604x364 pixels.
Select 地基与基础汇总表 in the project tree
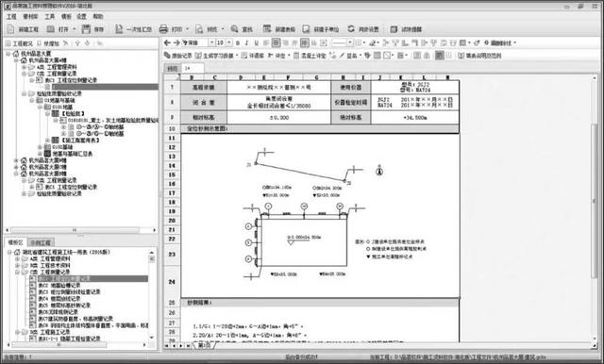[73, 154]
